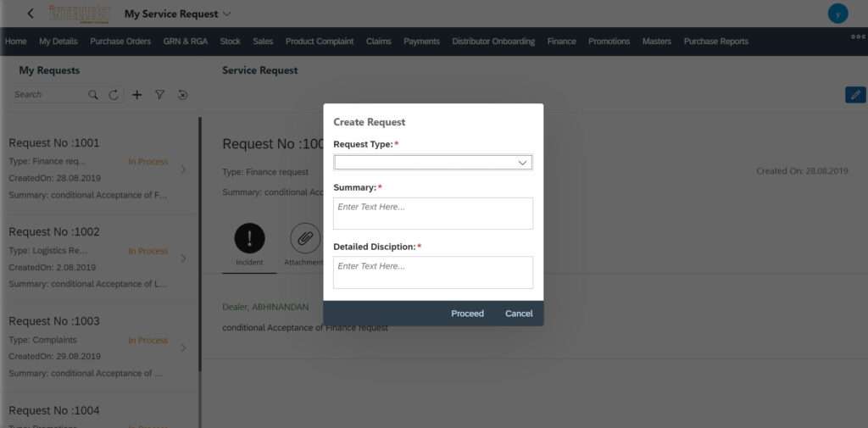Click the search magnifier icon in My Requests

[93, 95]
